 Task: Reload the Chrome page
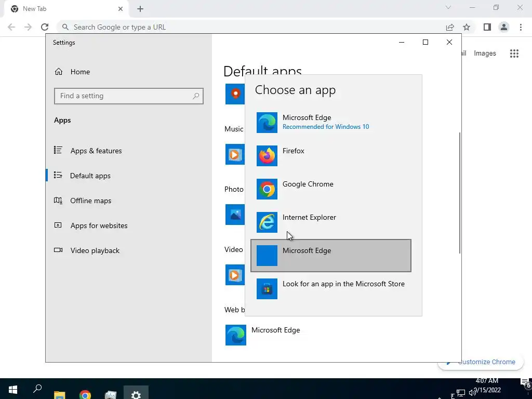(x=45, y=27)
